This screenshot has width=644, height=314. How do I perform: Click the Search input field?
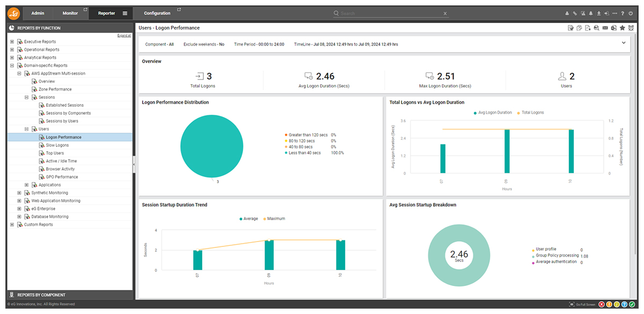[x=390, y=13]
